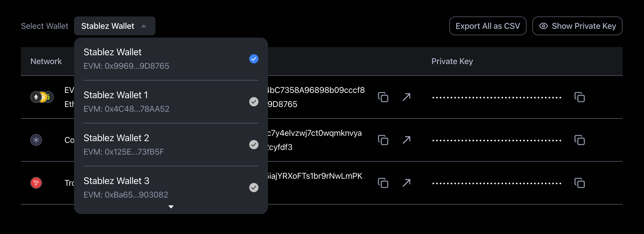Open Cosmos address in external explorer
Viewport: 644px width, 234px height.
coord(407,140)
